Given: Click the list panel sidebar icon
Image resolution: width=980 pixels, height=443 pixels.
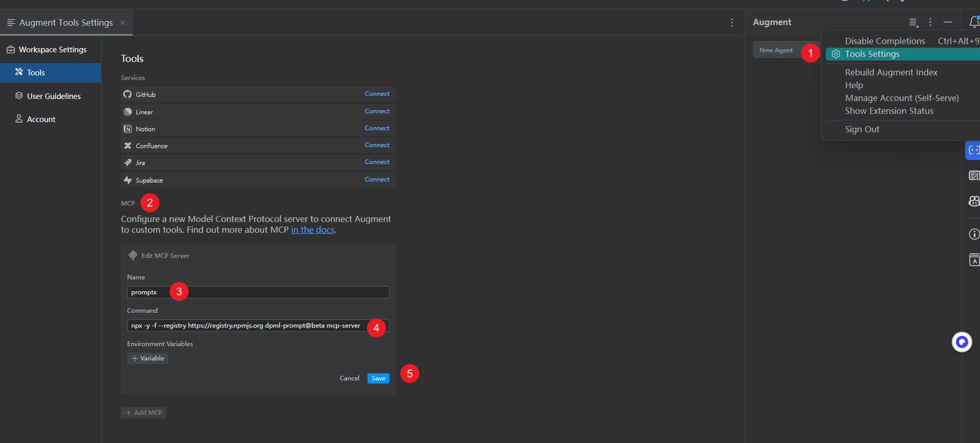Looking at the screenshot, I should [974, 176].
